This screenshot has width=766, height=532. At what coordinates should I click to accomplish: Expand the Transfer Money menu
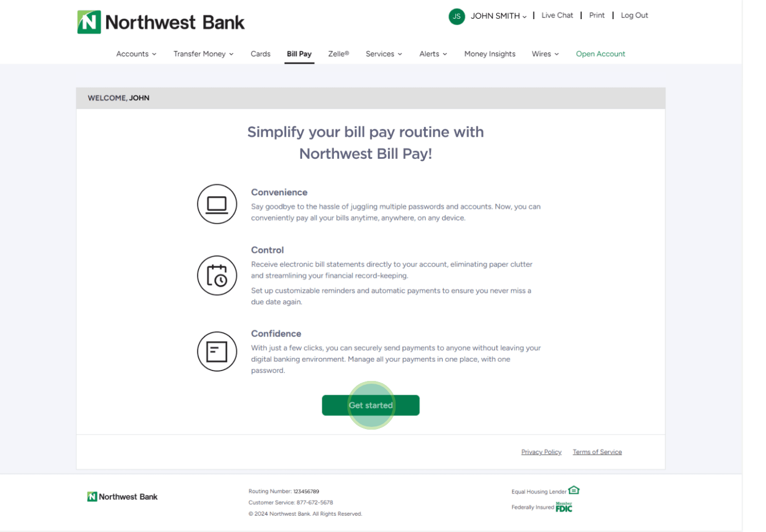(204, 54)
